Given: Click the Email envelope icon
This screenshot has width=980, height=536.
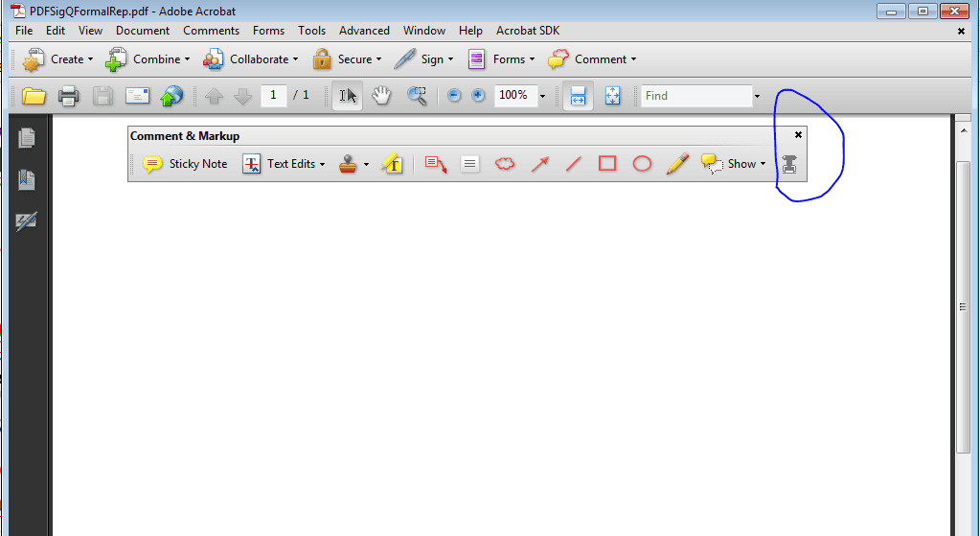Looking at the screenshot, I should [138, 96].
